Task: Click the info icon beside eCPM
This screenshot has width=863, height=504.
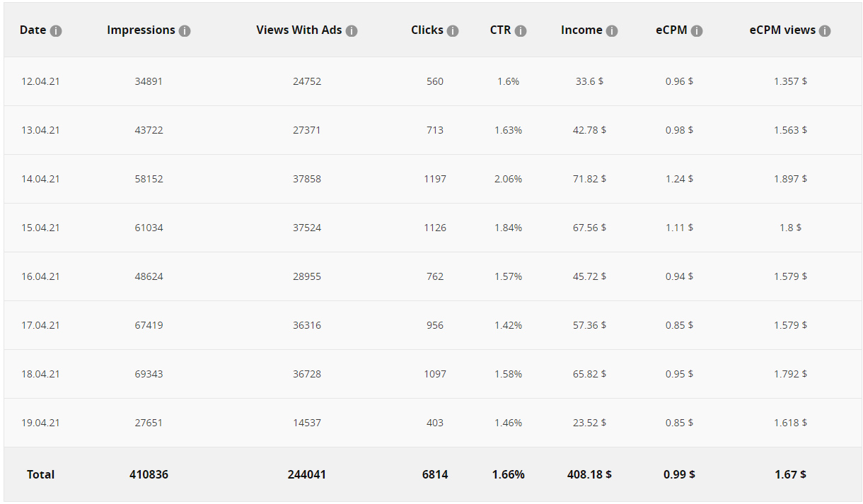Action: [x=697, y=31]
